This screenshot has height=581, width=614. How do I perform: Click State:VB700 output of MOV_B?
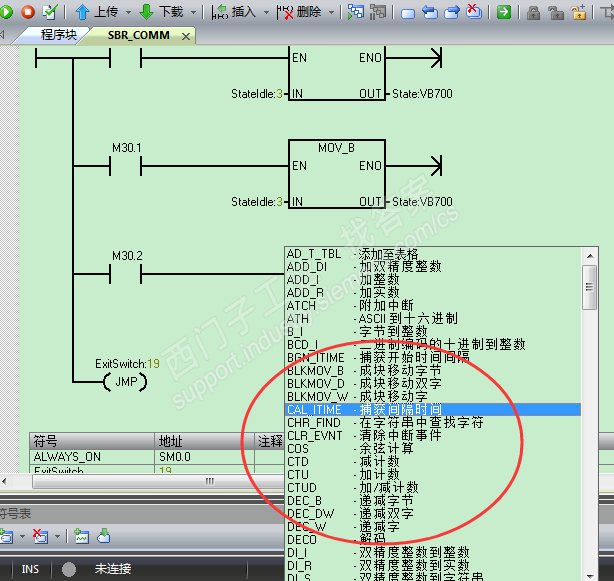(422, 202)
